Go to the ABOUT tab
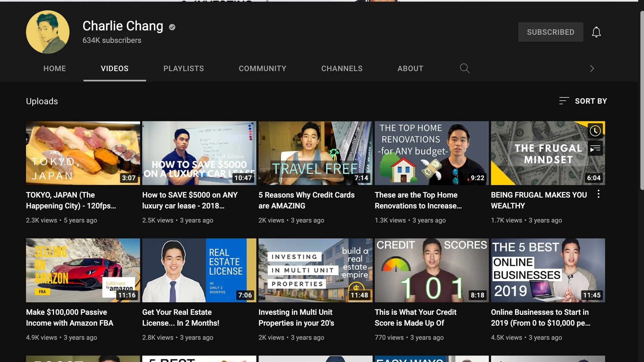Screen dimensions: 644x362 pos(410,68)
